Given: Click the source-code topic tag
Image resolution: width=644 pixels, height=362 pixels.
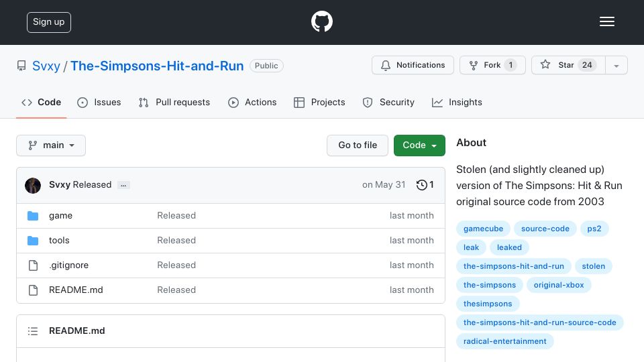Looking at the screenshot, I should pyautogui.click(x=545, y=229).
